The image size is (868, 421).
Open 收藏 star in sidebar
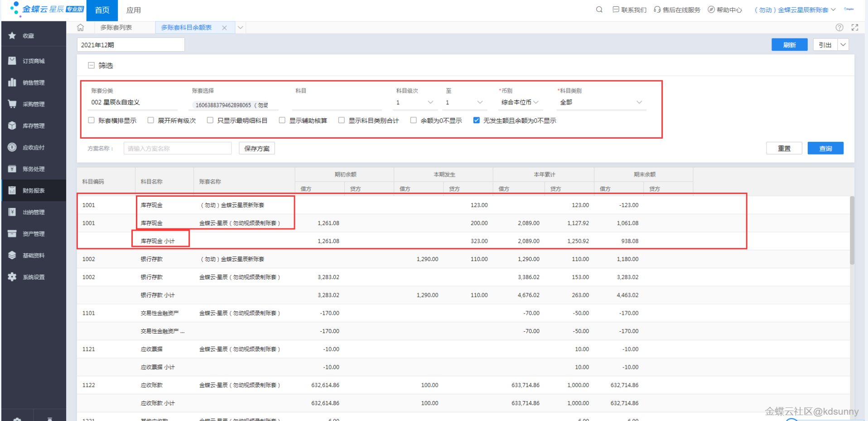(x=28, y=36)
